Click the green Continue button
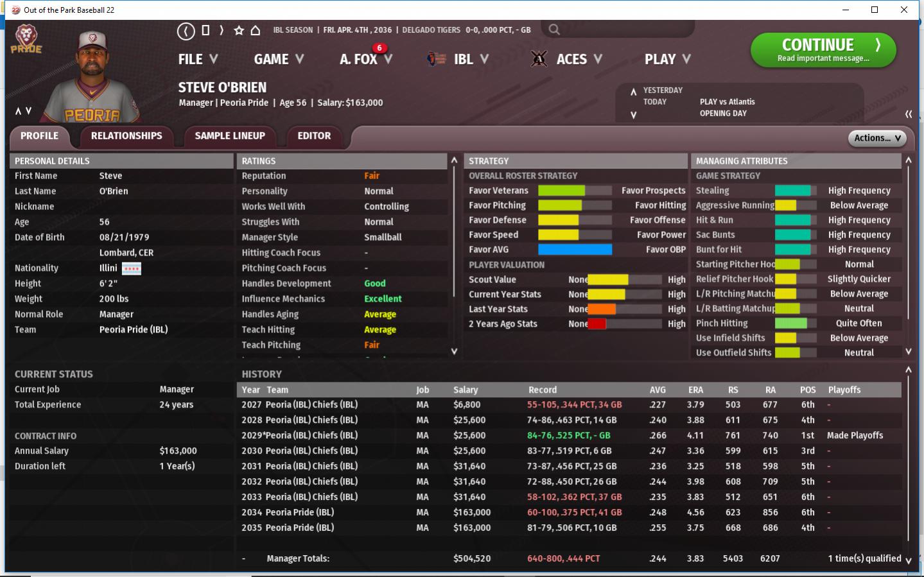 pos(823,50)
